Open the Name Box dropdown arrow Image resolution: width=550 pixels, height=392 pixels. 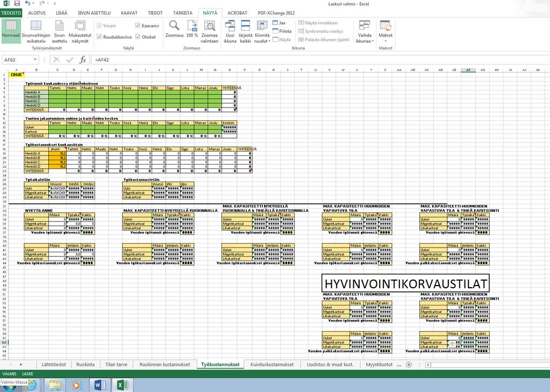pos(35,60)
